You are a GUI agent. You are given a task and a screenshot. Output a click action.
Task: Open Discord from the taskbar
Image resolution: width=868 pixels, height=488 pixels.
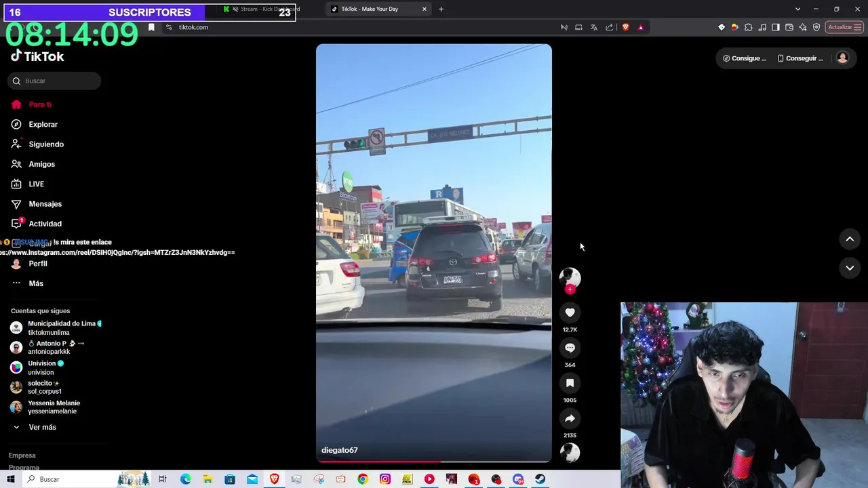point(518,479)
